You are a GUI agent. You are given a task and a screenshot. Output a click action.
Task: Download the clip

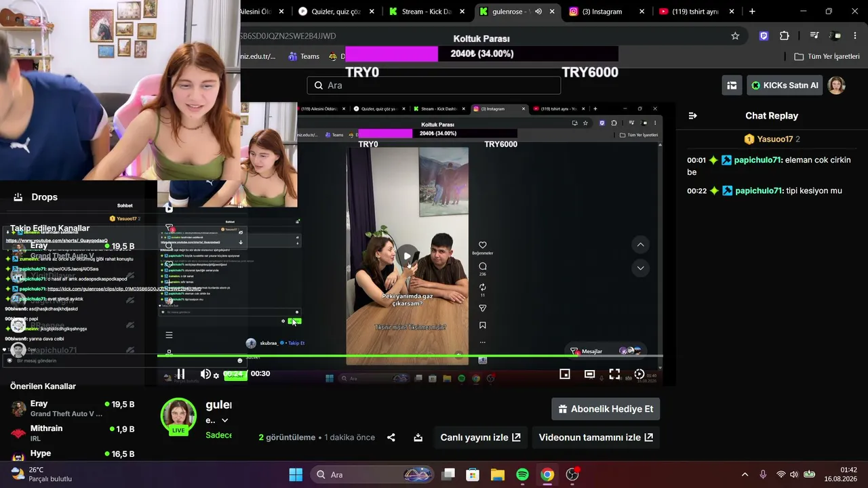pyautogui.click(x=418, y=437)
